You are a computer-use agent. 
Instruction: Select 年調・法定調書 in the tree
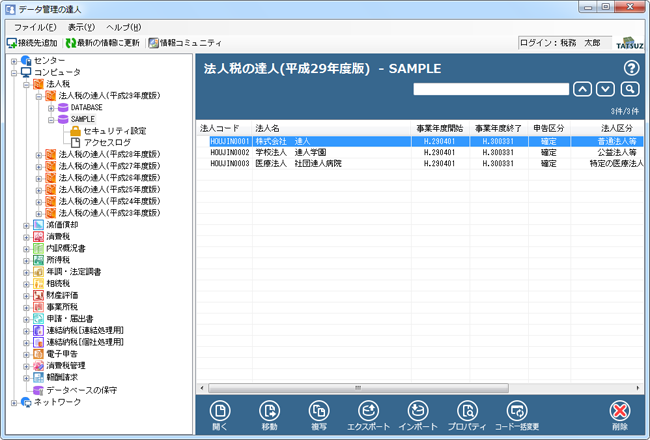[74, 272]
